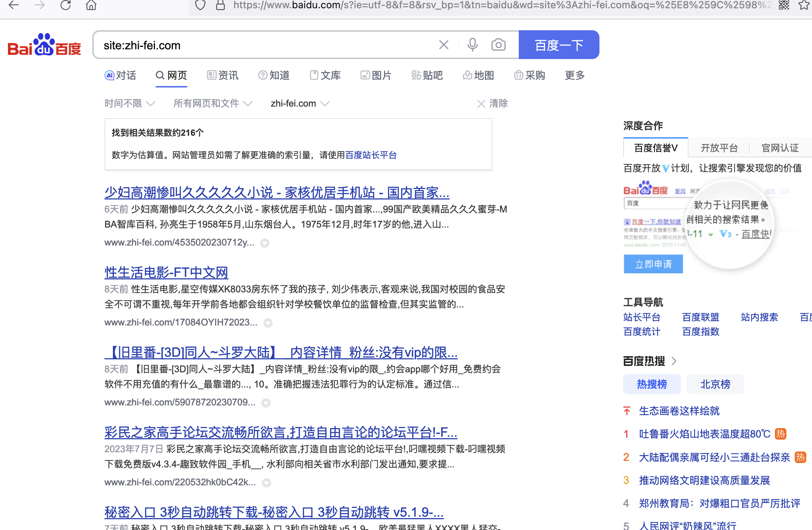The width and height of the screenshot is (812, 530).
Task: Click the browser address bar URL
Action: [503, 5]
